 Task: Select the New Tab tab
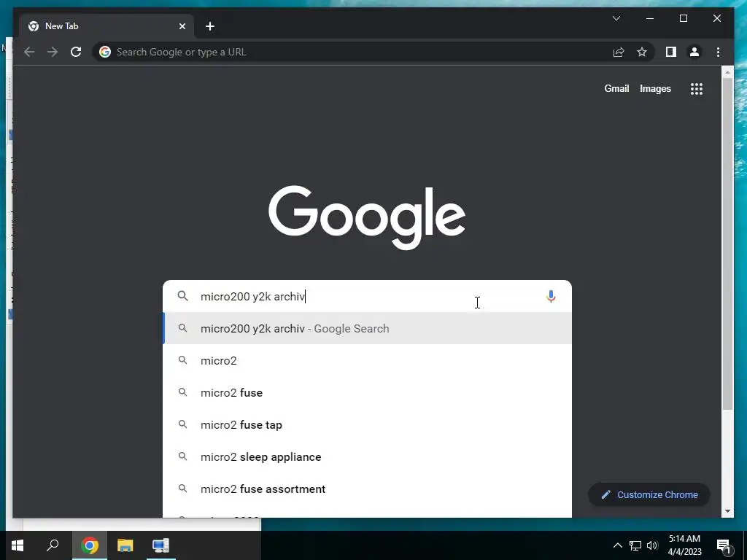[x=107, y=26]
